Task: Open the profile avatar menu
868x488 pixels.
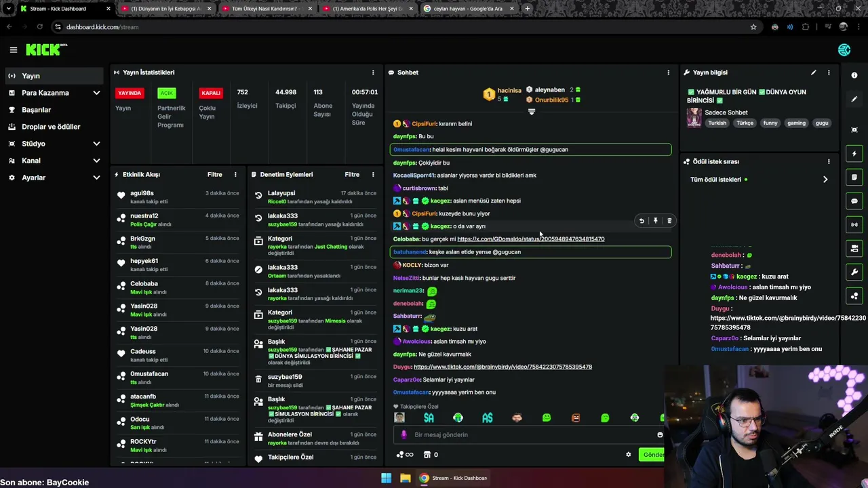Action: (844, 49)
